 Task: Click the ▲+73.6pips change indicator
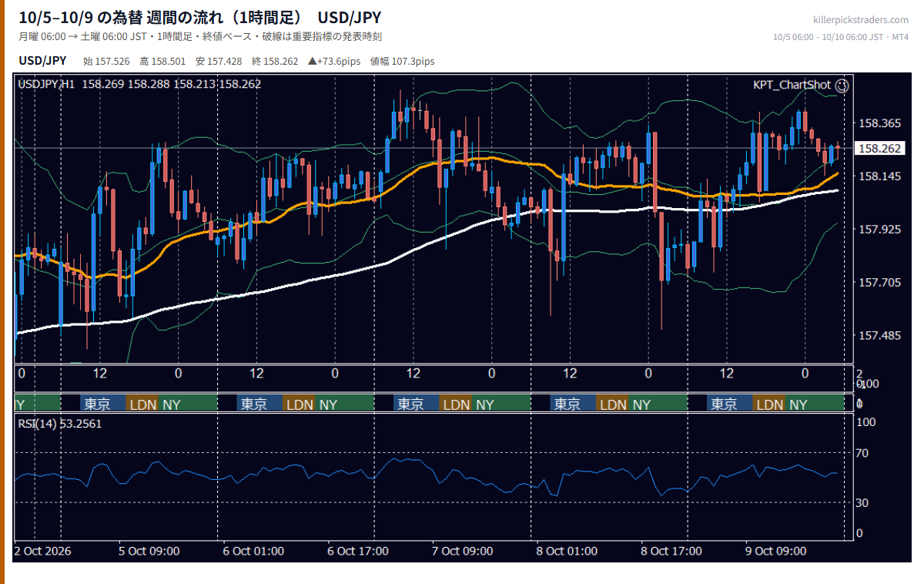335,62
